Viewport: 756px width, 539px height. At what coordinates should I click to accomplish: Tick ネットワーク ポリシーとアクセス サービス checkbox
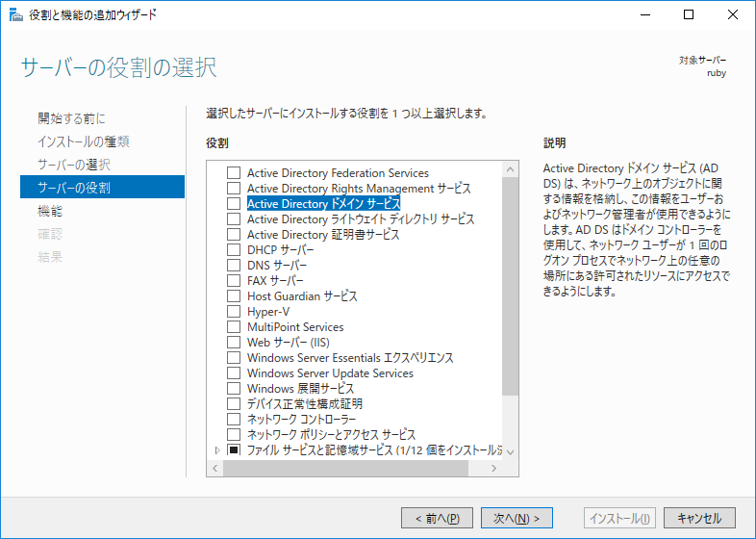234,435
